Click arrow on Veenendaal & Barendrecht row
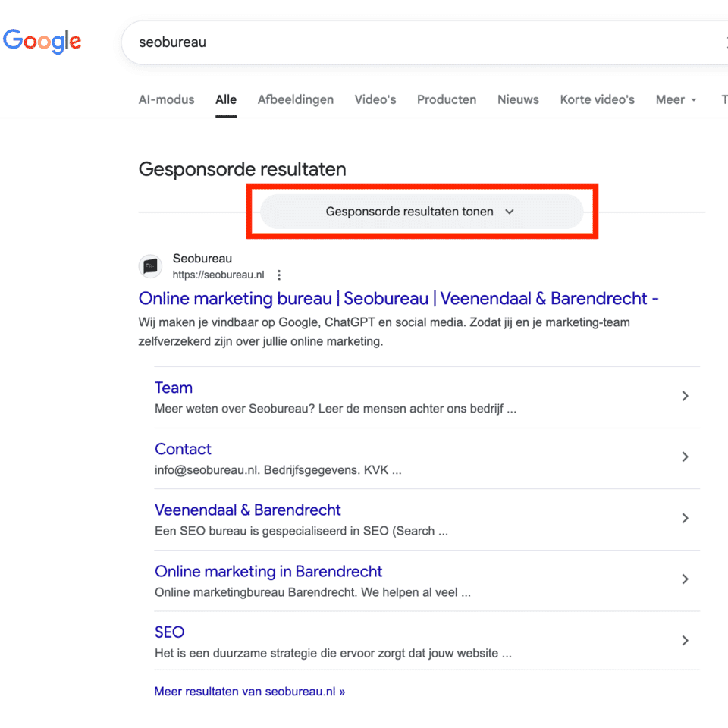Screen dimensions: 728x728 pyautogui.click(x=685, y=518)
